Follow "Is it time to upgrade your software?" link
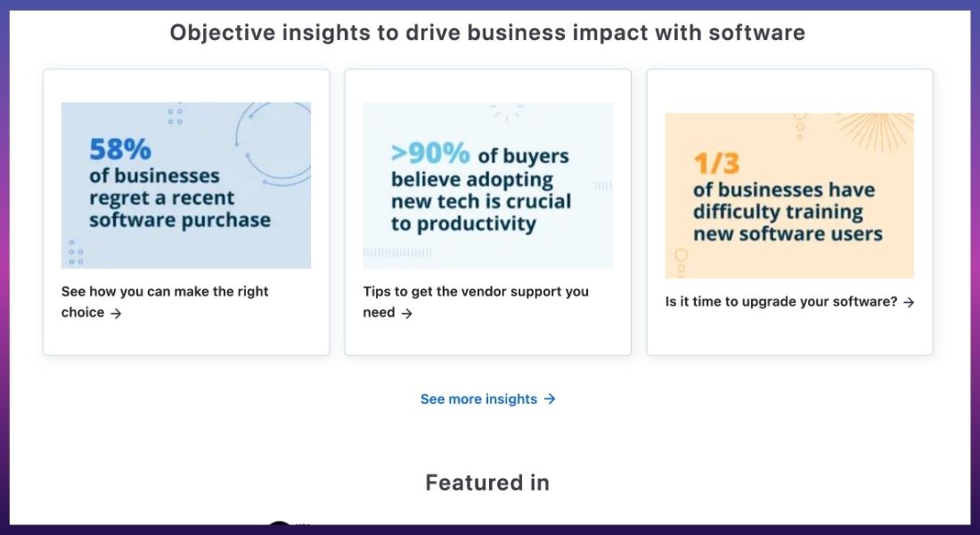The height and width of the screenshot is (535, 980). coord(789,301)
